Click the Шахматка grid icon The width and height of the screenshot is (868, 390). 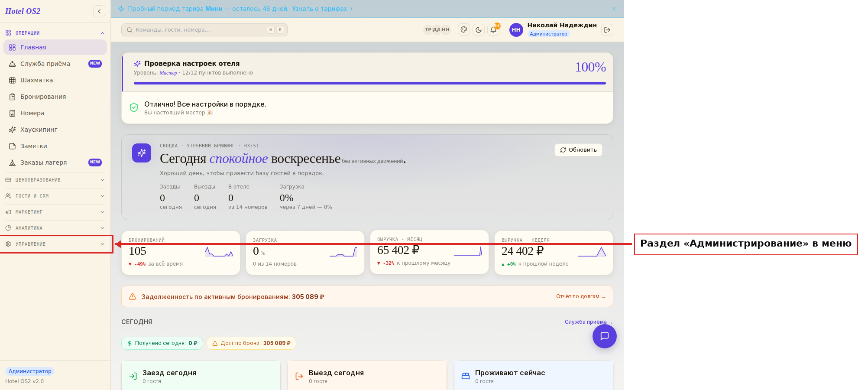(13, 80)
